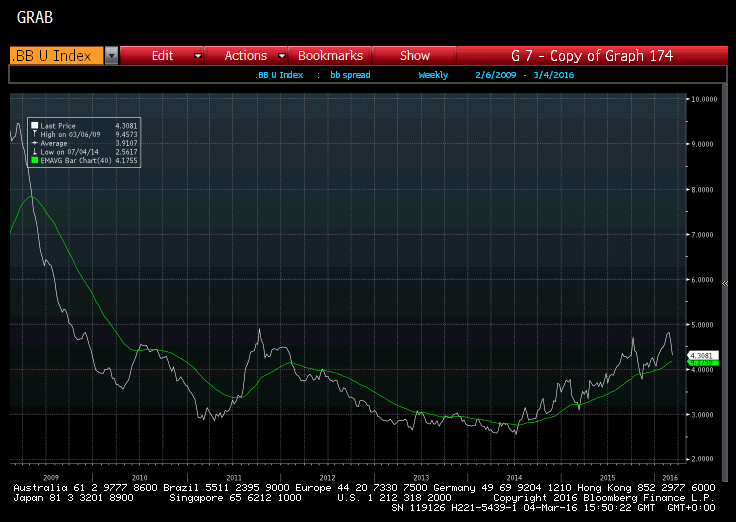
Task: Click the 3/4/2016 end date field
Action: (x=553, y=75)
